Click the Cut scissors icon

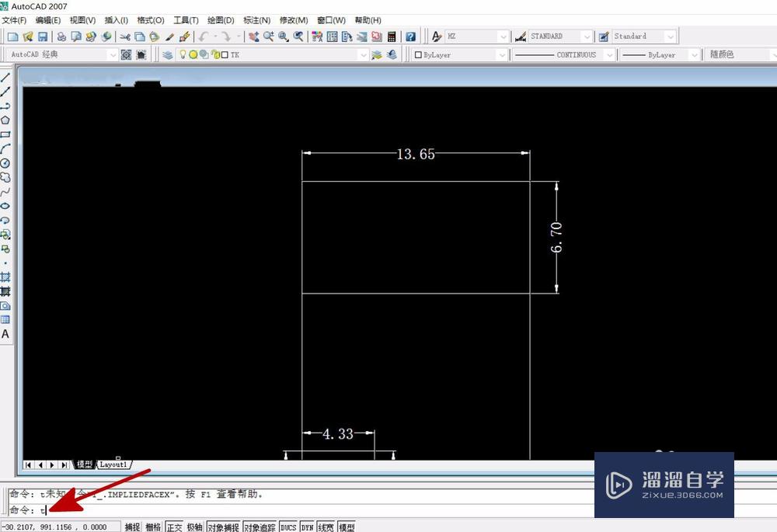pyautogui.click(x=125, y=37)
